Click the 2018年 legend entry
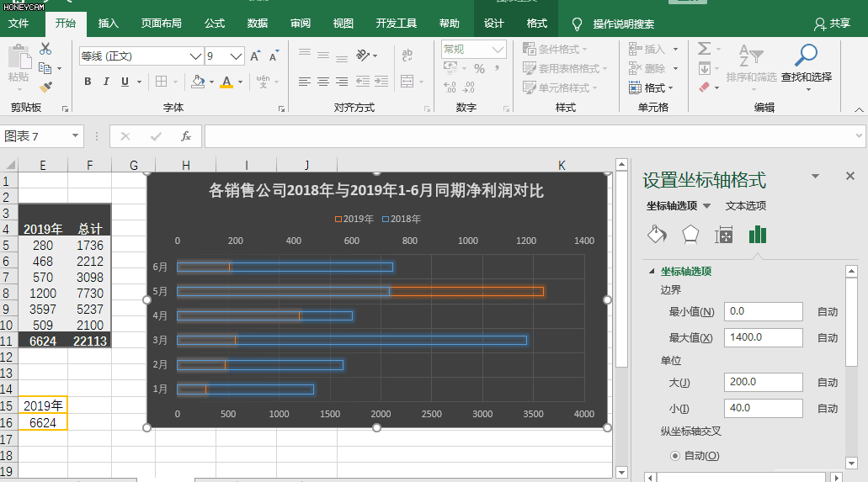The image size is (868, 482). 402,220
